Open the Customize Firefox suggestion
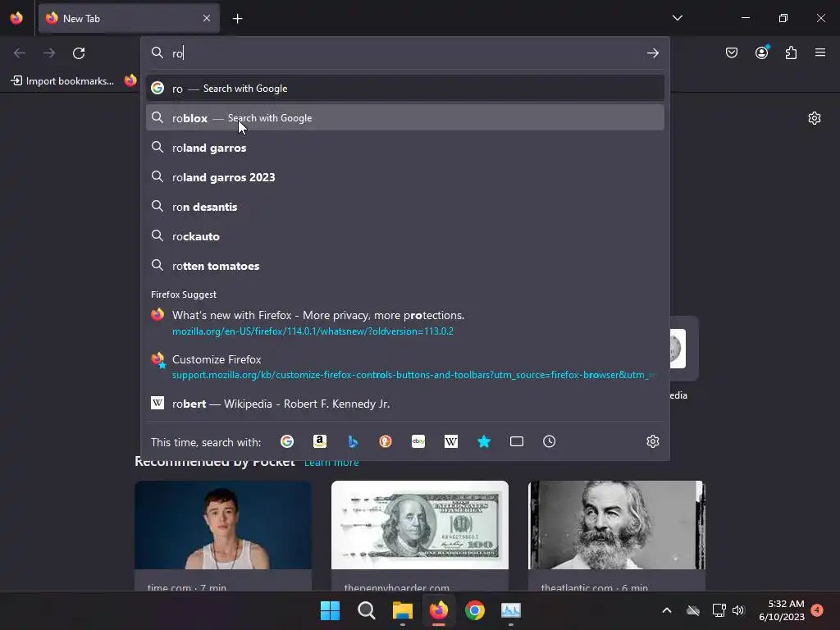This screenshot has height=630, width=840. tap(405, 367)
